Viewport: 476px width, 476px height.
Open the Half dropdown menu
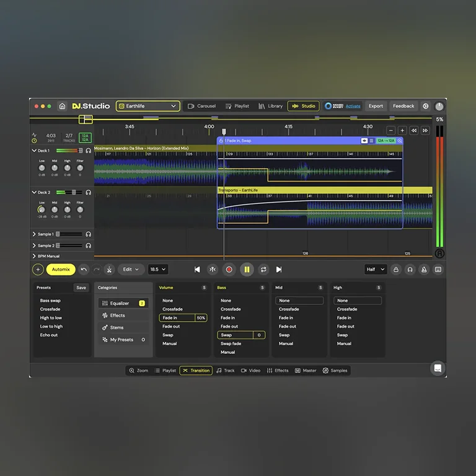pos(376,270)
